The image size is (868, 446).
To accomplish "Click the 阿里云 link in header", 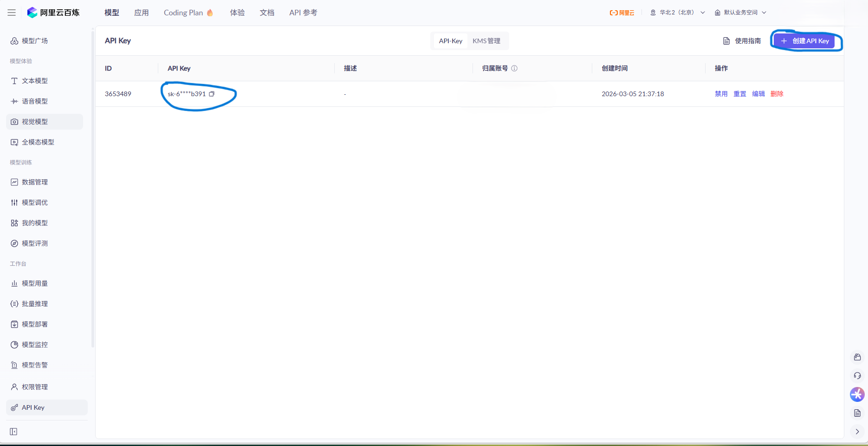I will pos(622,13).
